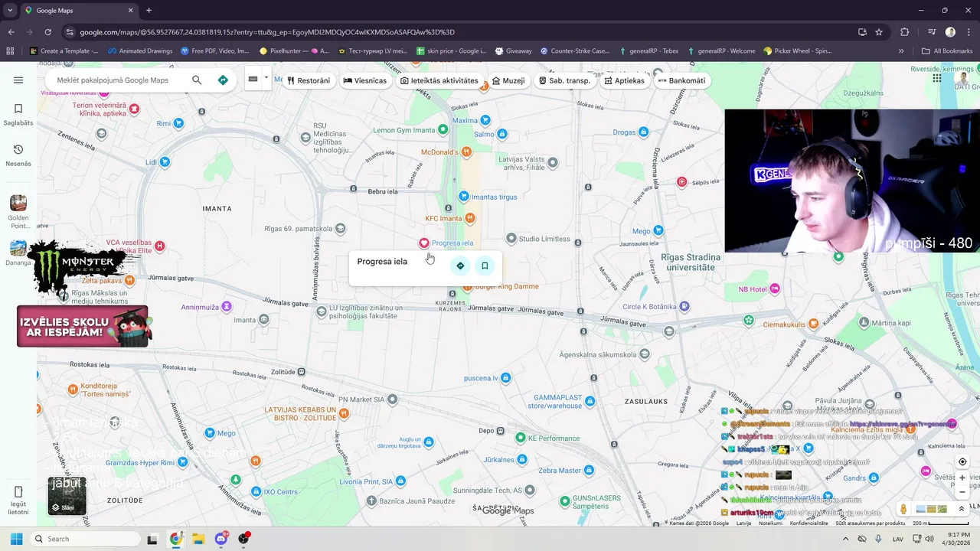The width and height of the screenshot is (980, 551).
Task: Click the Anniņmuiža purple marker
Action: click(226, 307)
